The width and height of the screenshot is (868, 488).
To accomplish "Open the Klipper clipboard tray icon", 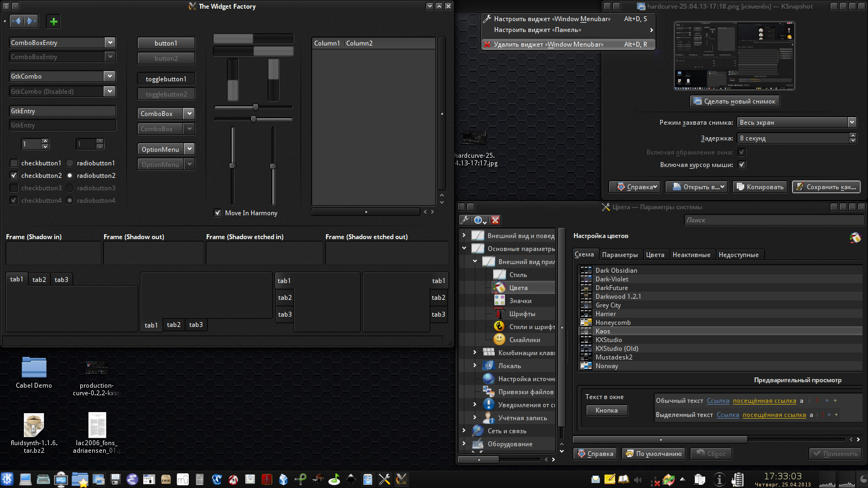I will (x=700, y=479).
